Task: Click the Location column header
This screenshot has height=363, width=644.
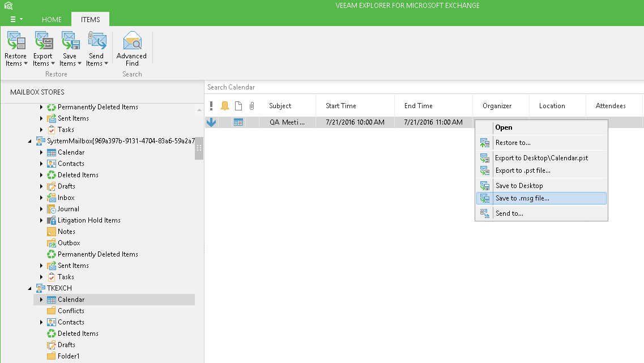Action: [x=558, y=106]
